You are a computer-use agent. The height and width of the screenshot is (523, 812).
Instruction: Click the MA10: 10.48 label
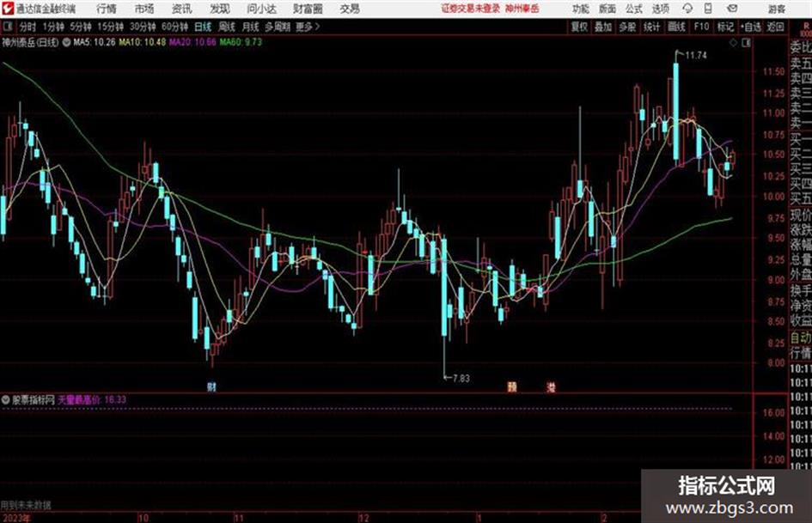(x=143, y=42)
